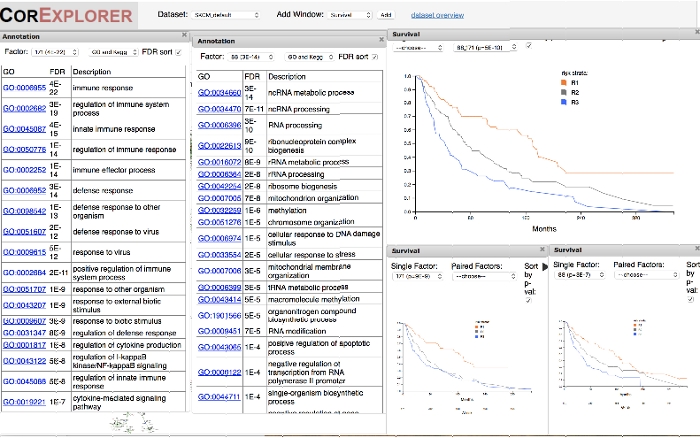The width and height of the screenshot is (700, 438).
Task: Open the dataset overview link
Action: pos(436,16)
